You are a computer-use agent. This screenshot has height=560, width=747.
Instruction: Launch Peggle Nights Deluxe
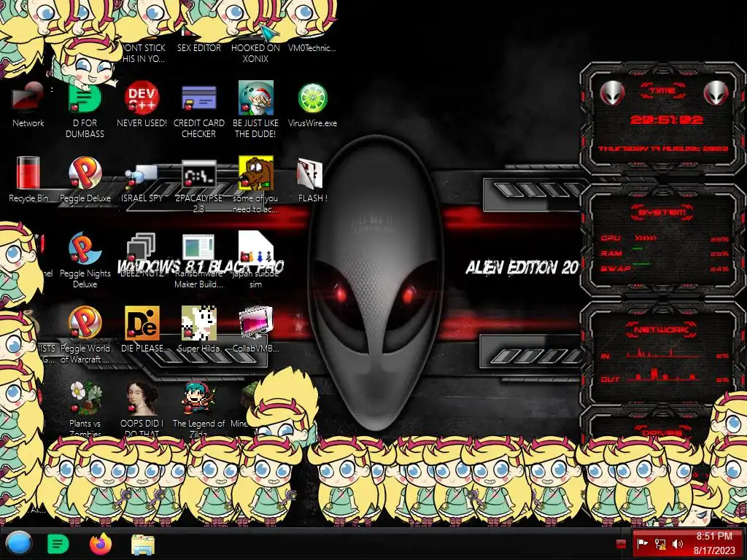coord(85,249)
